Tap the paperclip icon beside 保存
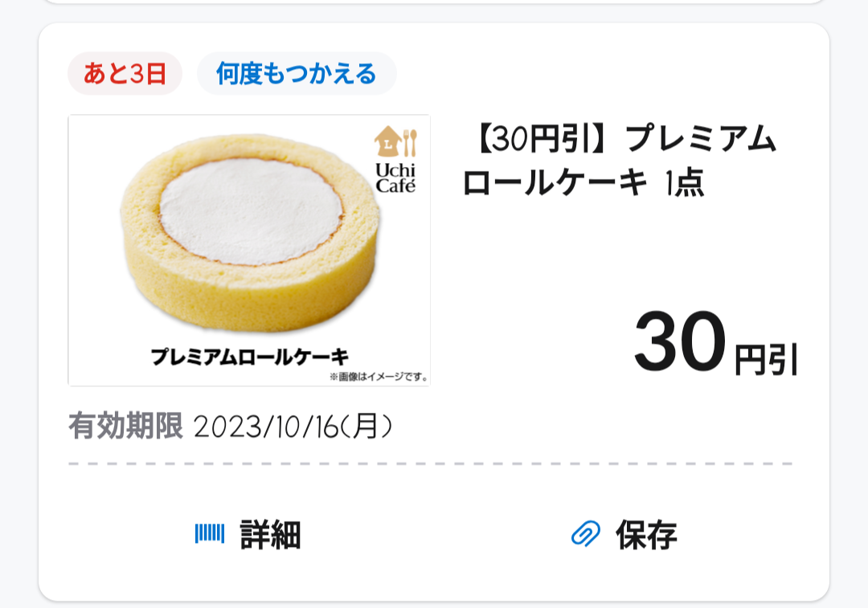868x608 pixels. pos(586,533)
